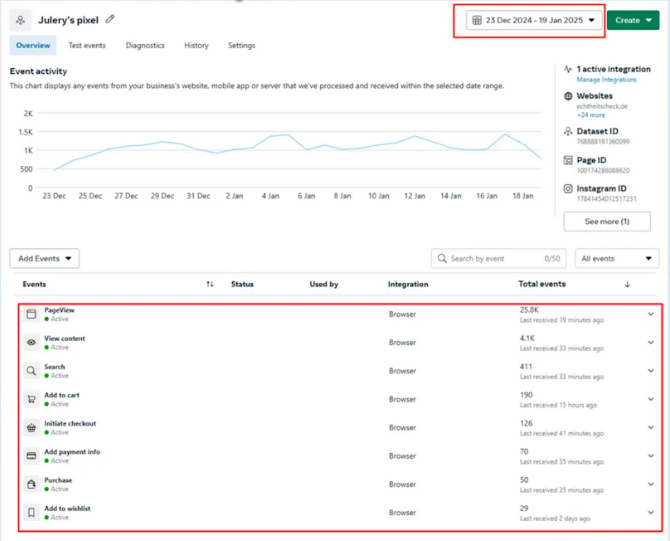Expand the PageView event row
The width and height of the screenshot is (670, 541).
point(651,314)
